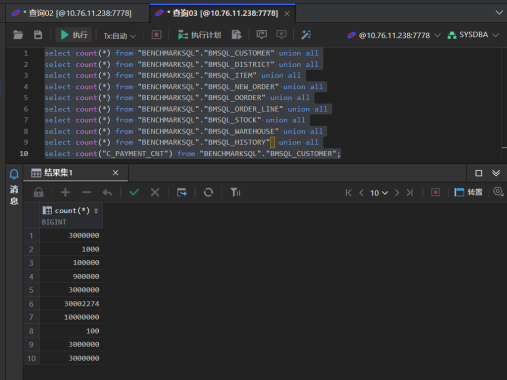Click the stop icon in result toolbar
The height and width of the screenshot is (380, 507).
pyautogui.click(x=435, y=192)
